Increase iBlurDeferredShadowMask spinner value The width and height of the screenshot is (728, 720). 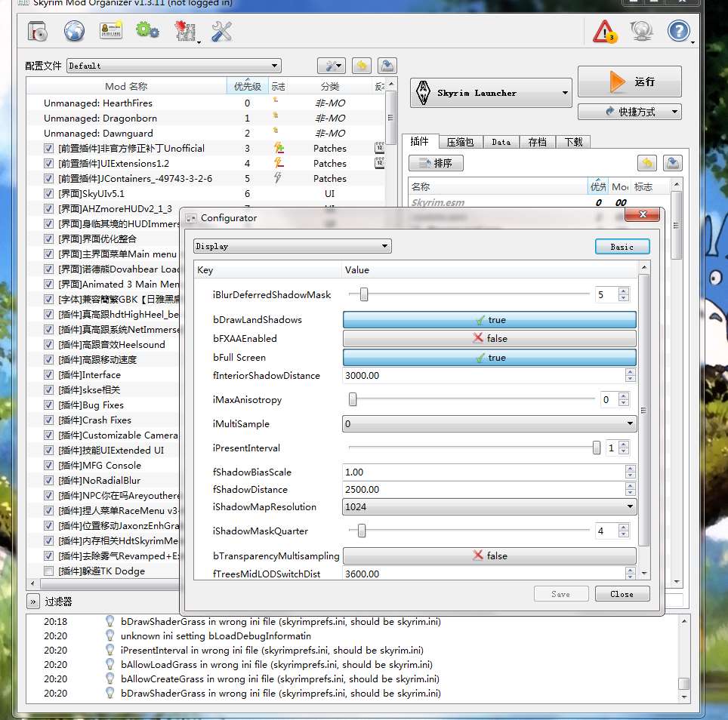[624, 291]
